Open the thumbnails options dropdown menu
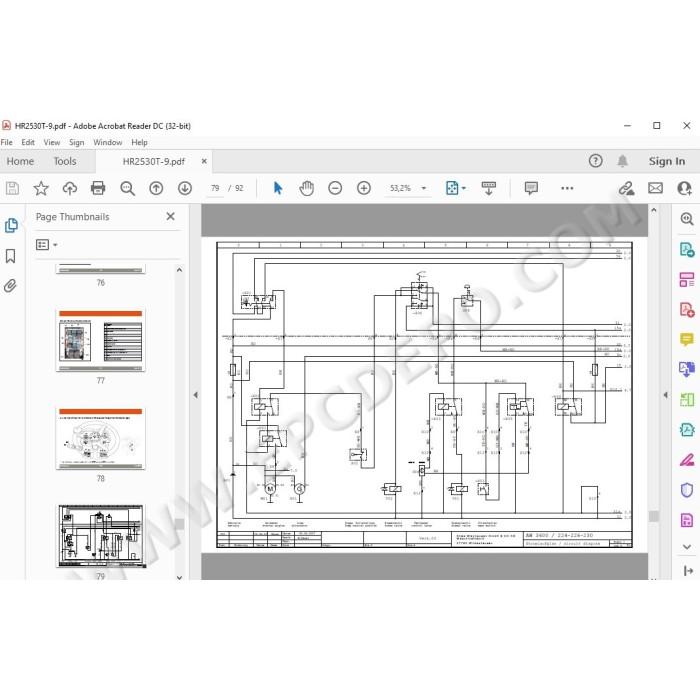 pos(47,245)
